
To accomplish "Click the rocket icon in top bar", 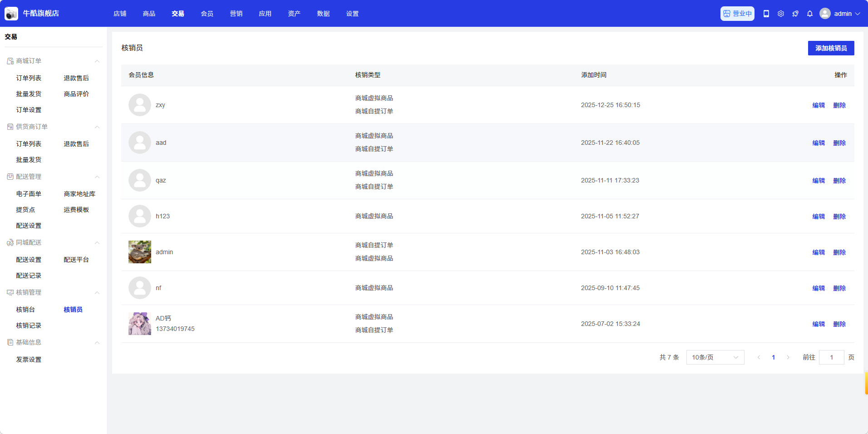I will [x=795, y=14].
